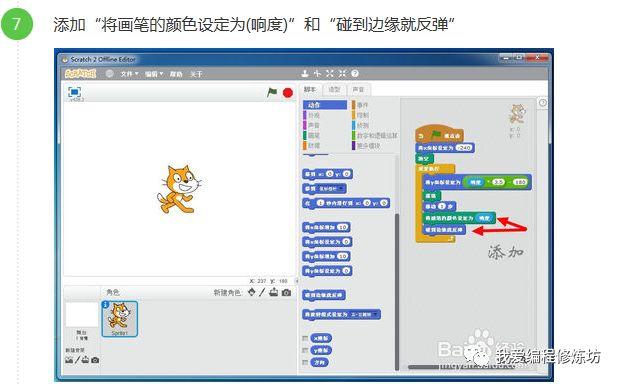Open the info button on the Sprite1 thumbnail

(106, 305)
